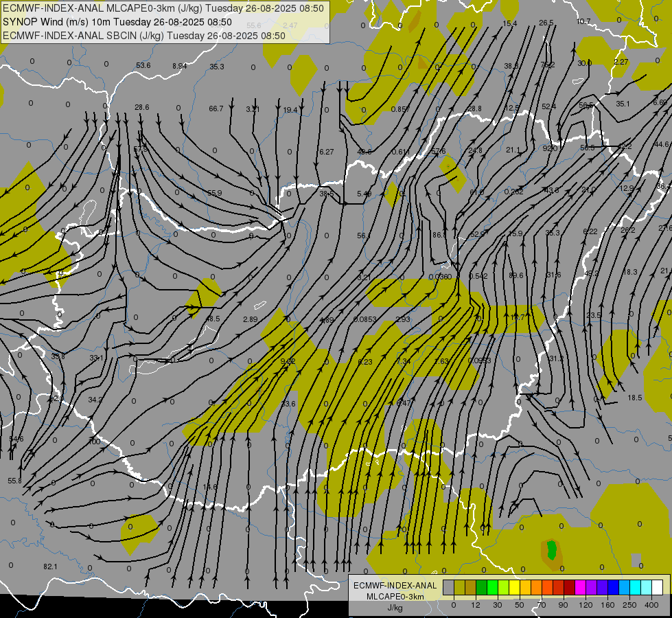Click the map value 8.94

pyautogui.click(x=180, y=66)
